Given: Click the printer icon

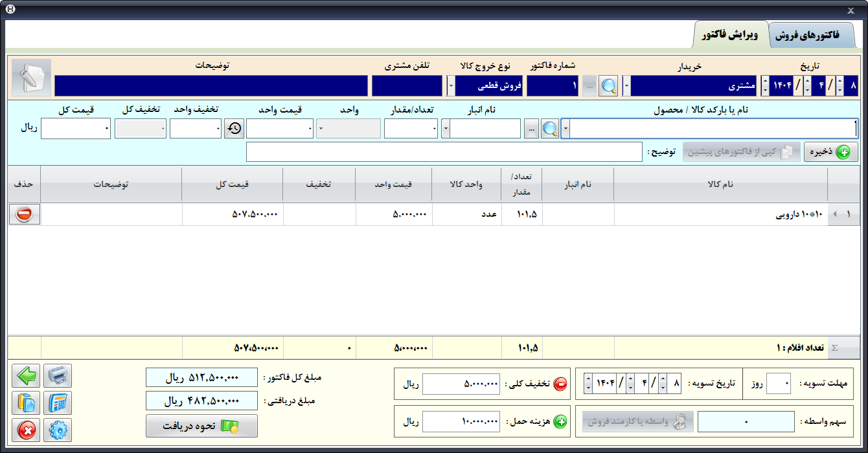Looking at the screenshot, I should 58,375.
